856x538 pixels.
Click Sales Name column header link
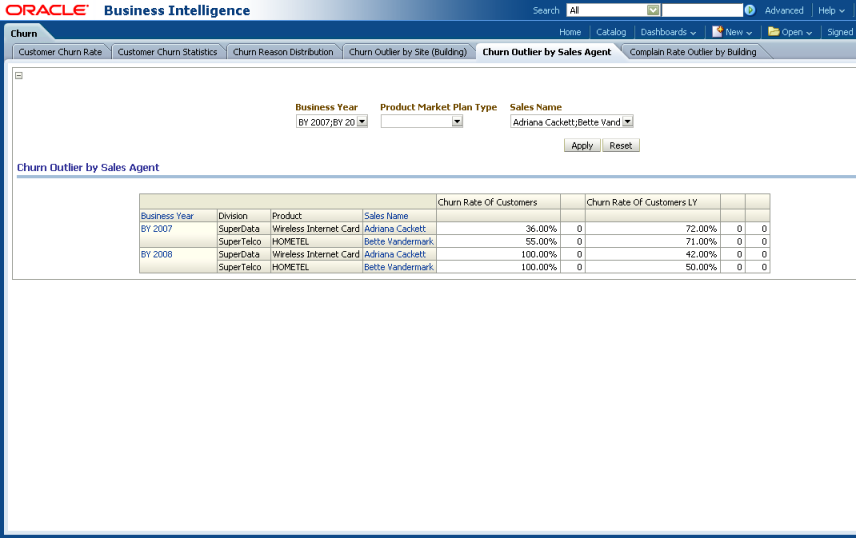tap(386, 216)
